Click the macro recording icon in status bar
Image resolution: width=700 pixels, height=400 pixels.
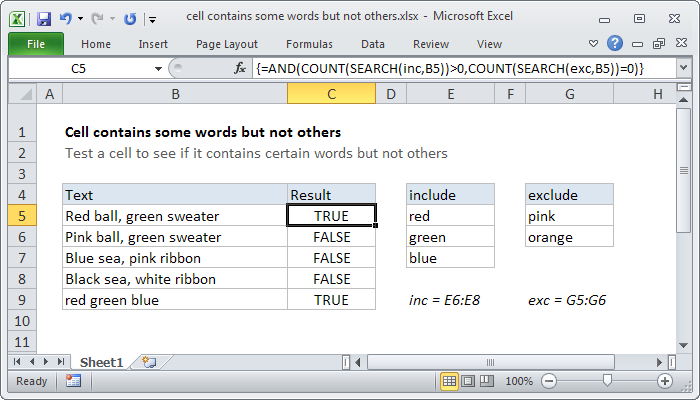pyautogui.click(x=72, y=381)
